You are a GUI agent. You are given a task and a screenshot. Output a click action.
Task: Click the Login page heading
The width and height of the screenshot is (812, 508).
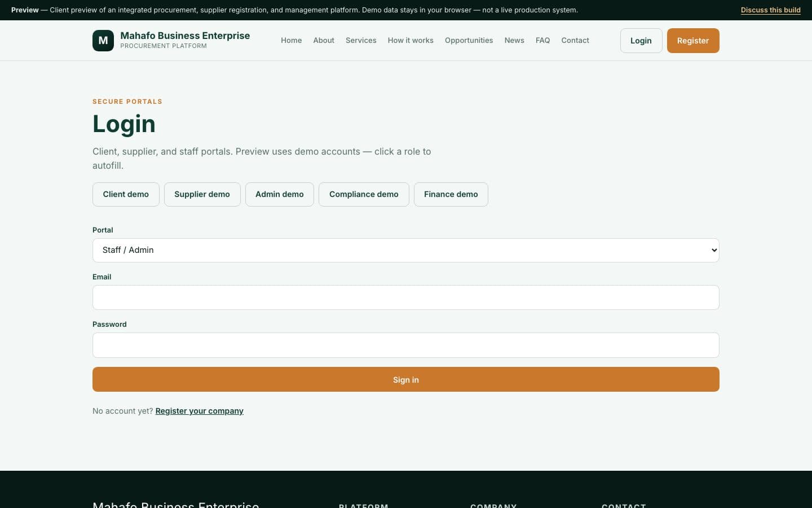(x=124, y=124)
